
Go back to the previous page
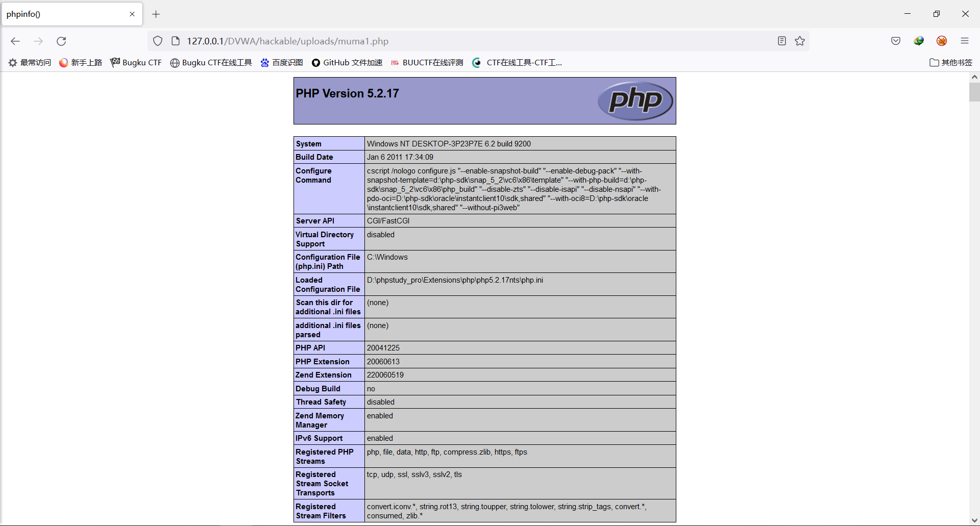click(x=15, y=41)
